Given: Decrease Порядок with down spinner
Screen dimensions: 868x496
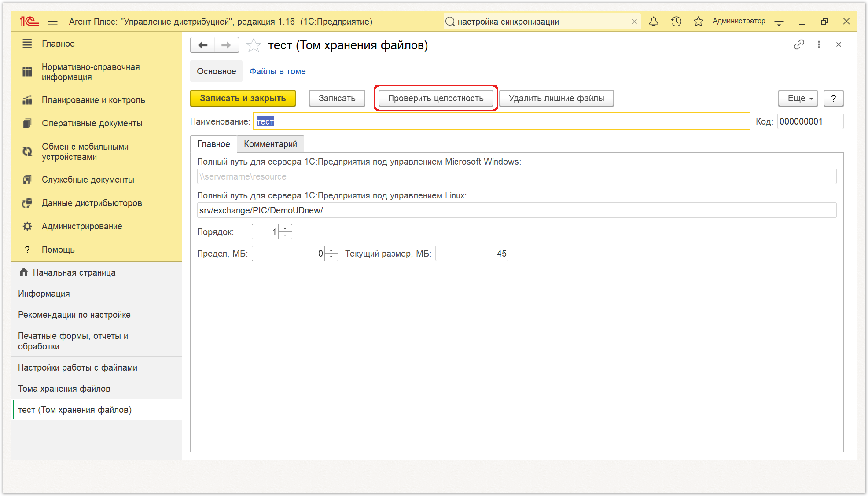Looking at the screenshot, I should click(x=285, y=235).
